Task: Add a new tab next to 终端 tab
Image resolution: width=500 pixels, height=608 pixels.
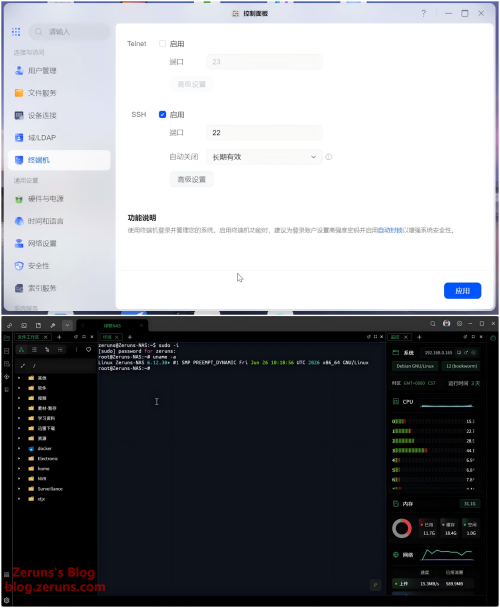Action: point(130,337)
